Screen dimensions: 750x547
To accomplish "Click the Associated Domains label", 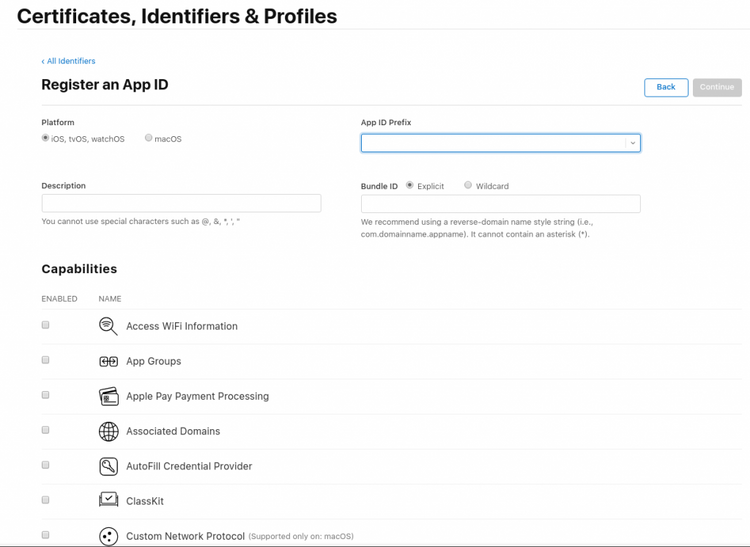I will [173, 431].
